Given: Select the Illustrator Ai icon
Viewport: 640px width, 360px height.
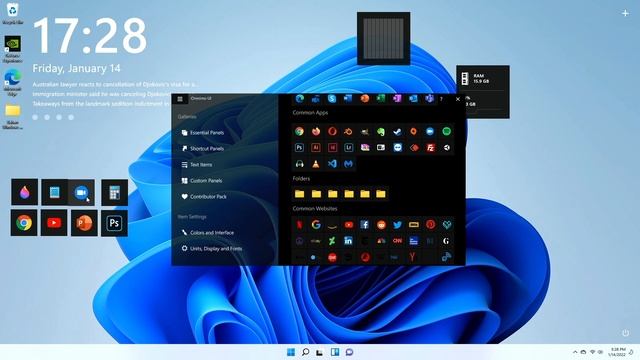Looking at the screenshot, I should [x=316, y=148].
